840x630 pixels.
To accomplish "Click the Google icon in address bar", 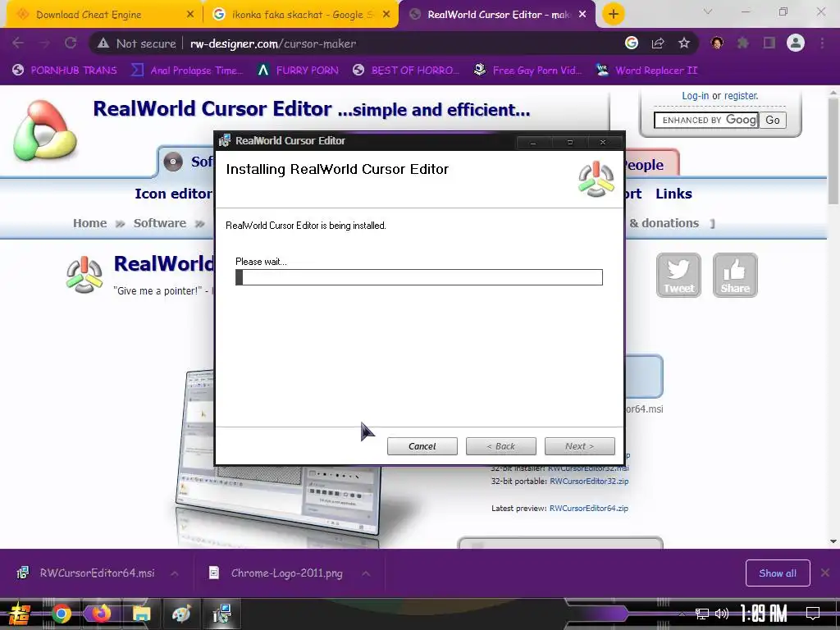I will [x=632, y=43].
